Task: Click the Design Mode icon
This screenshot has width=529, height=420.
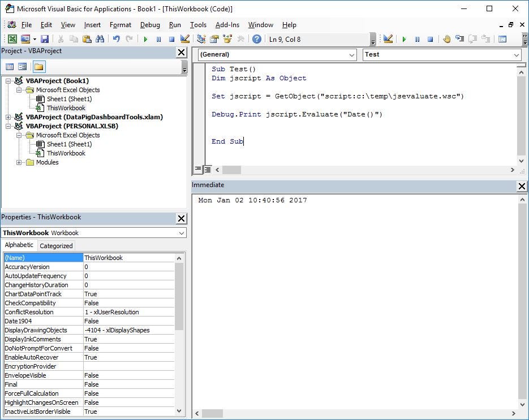Action: [185, 39]
